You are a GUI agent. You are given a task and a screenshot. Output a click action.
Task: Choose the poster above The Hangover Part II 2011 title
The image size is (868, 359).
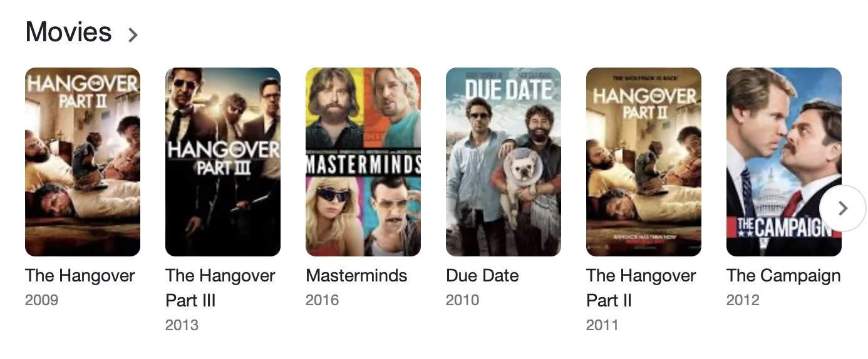coord(644,162)
